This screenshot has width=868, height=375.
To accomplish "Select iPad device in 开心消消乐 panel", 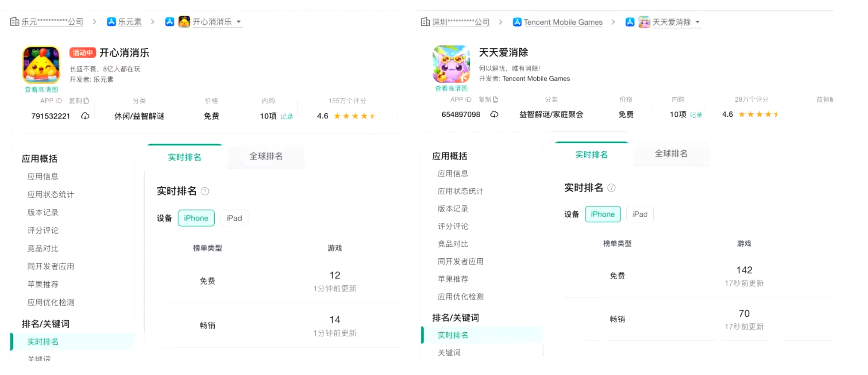I will (x=234, y=218).
